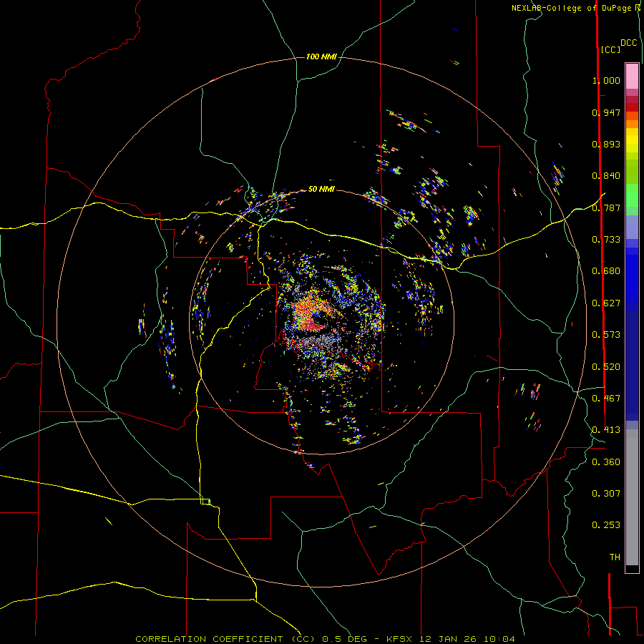This screenshot has height=644, width=644.
Task: Click the "TH" threshold label
Action: point(615,557)
